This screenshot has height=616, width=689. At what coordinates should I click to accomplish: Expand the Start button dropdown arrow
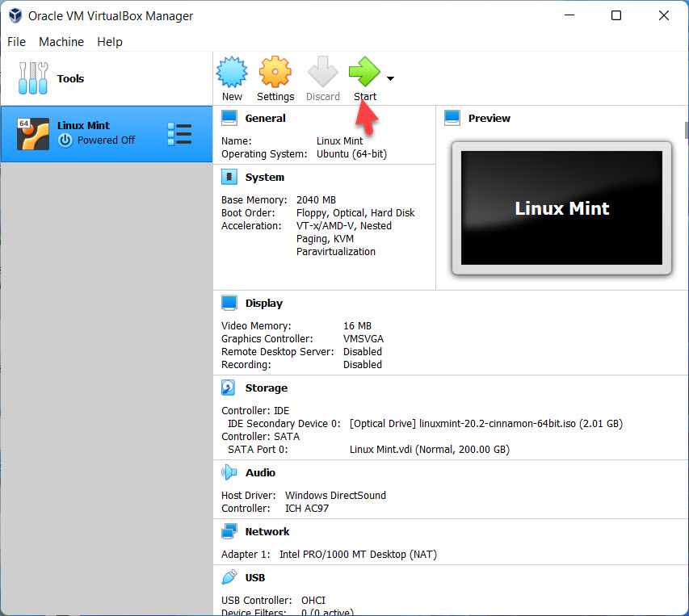[391, 78]
